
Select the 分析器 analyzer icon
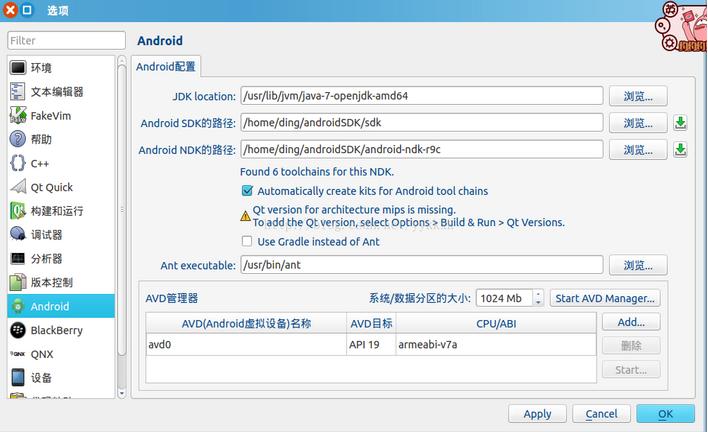(x=18, y=258)
